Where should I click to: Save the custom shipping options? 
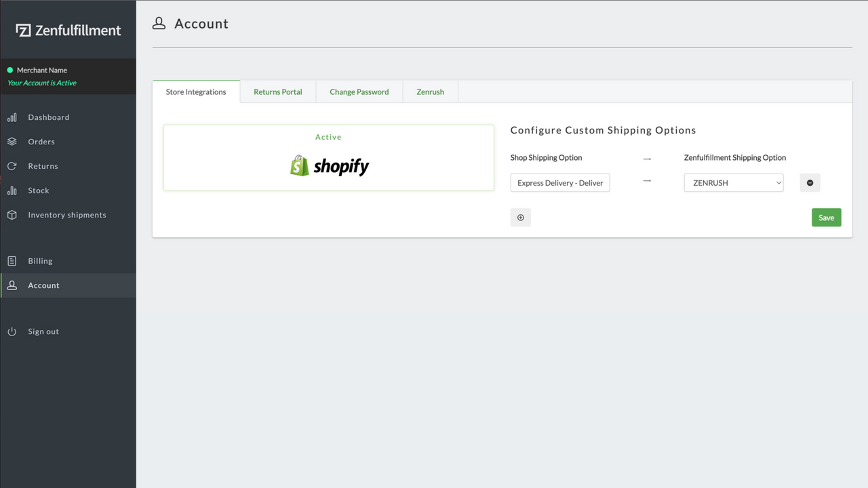point(826,218)
